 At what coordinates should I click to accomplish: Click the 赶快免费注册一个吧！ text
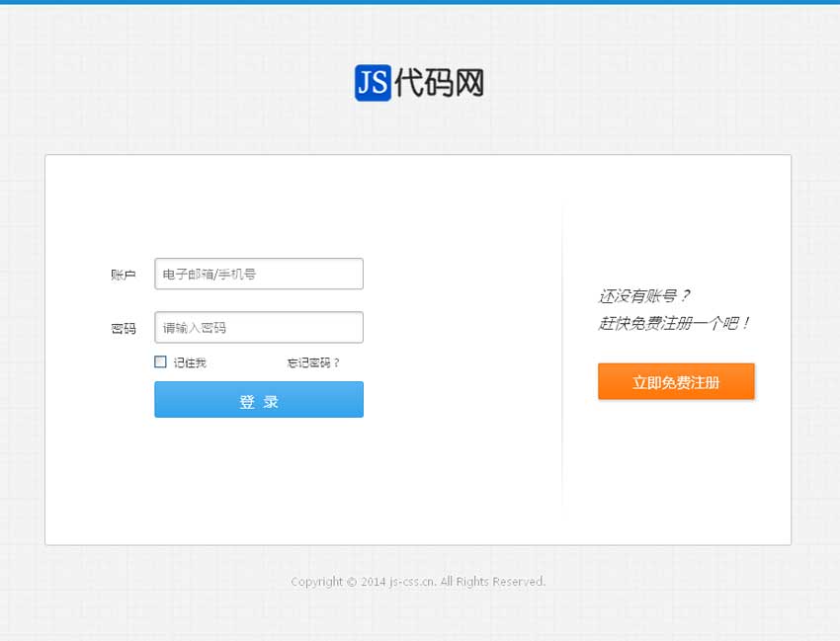(x=674, y=323)
